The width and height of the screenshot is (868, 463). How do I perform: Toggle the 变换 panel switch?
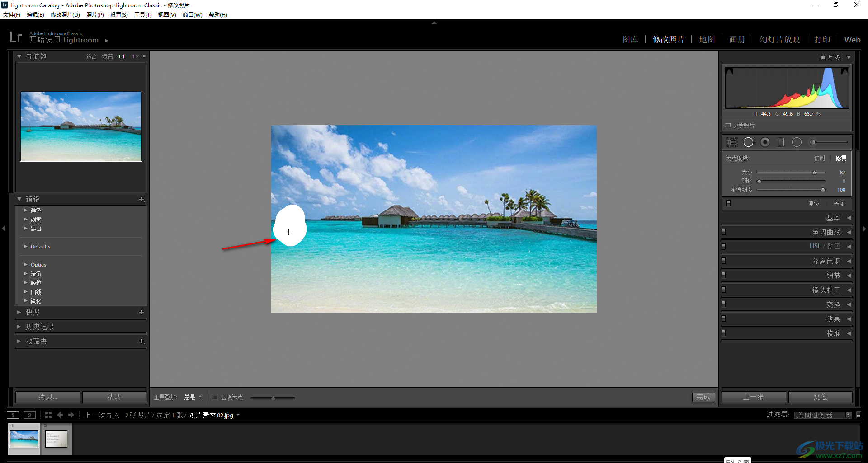coord(724,304)
